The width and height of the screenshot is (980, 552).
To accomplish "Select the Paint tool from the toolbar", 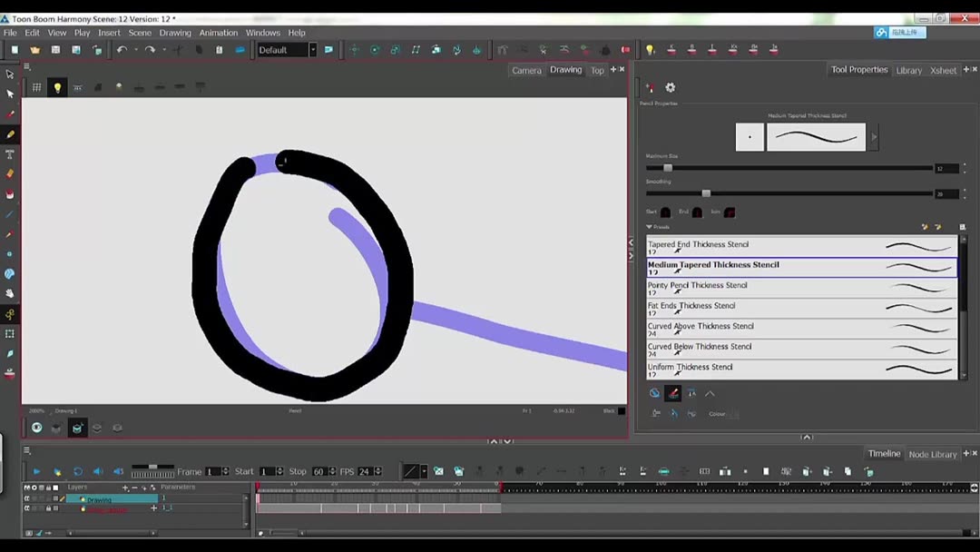I will pos(10,194).
